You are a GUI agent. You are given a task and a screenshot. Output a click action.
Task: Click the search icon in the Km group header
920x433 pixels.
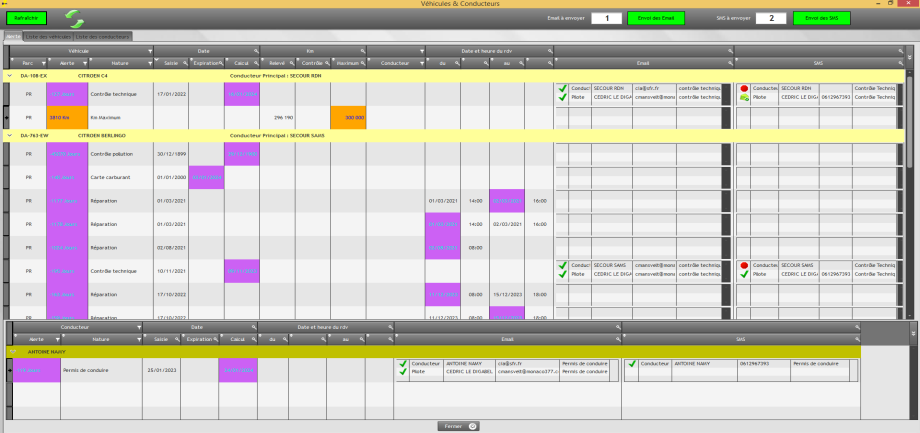point(362,50)
